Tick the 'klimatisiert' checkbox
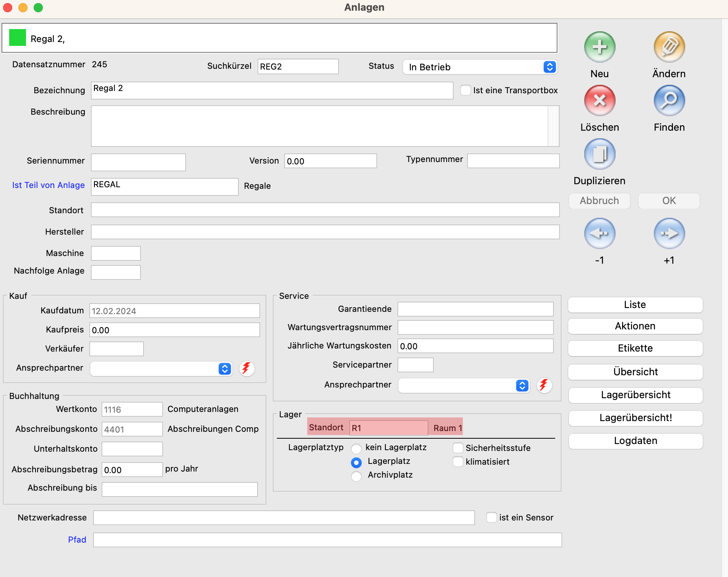 (458, 462)
